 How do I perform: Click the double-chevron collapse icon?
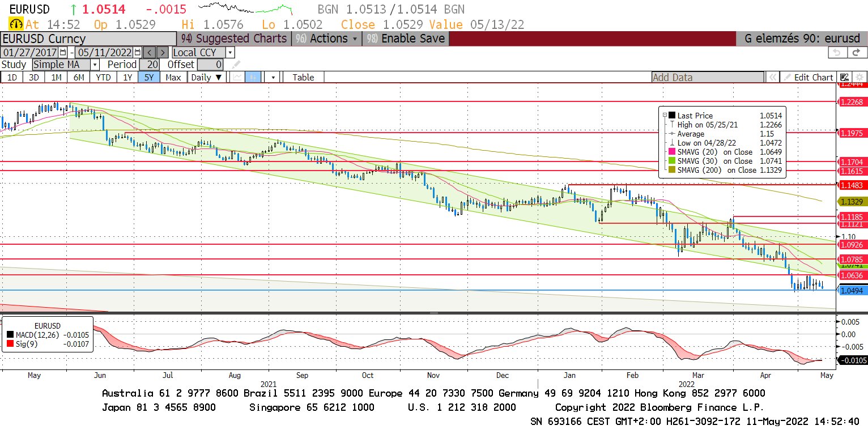pyautogui.click(x=772, y=77)
